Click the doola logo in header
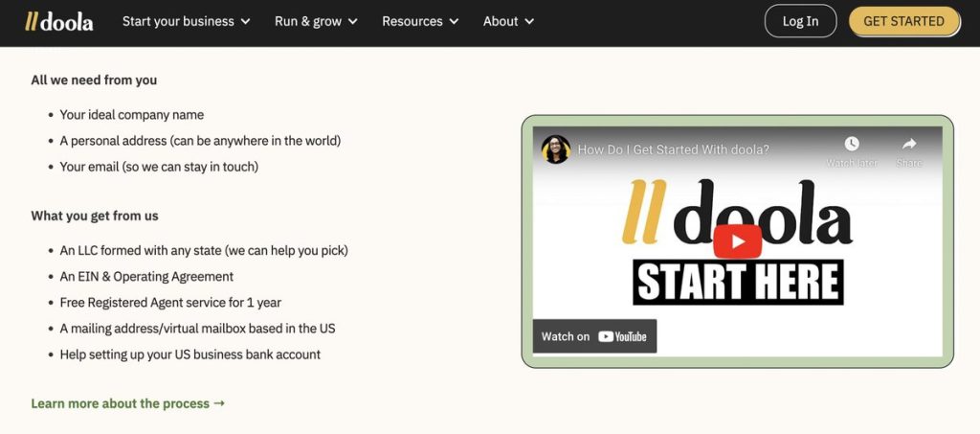The height and width of the screenshot is (434, 980). (58, 21)
